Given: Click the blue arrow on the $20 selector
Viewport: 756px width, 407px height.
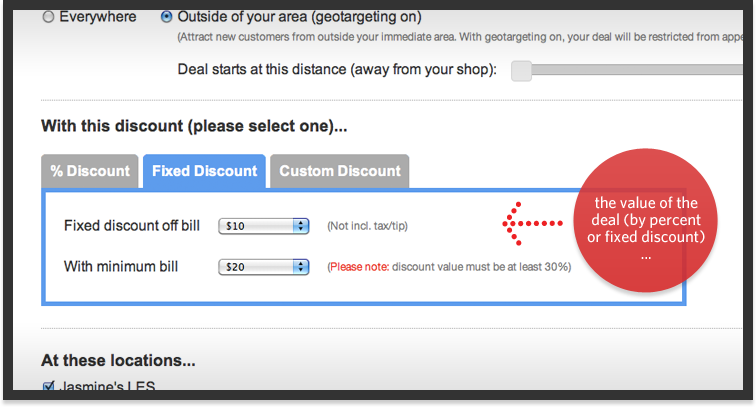Looking at the screenshot, I should click(x=300, y=267).
